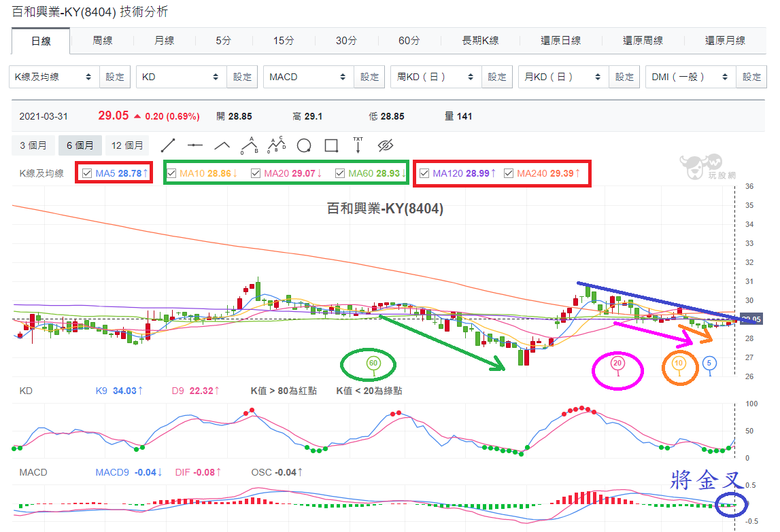Switch to the 60分 tab
This screenshot has width=780, height=532.
point(409,41)
